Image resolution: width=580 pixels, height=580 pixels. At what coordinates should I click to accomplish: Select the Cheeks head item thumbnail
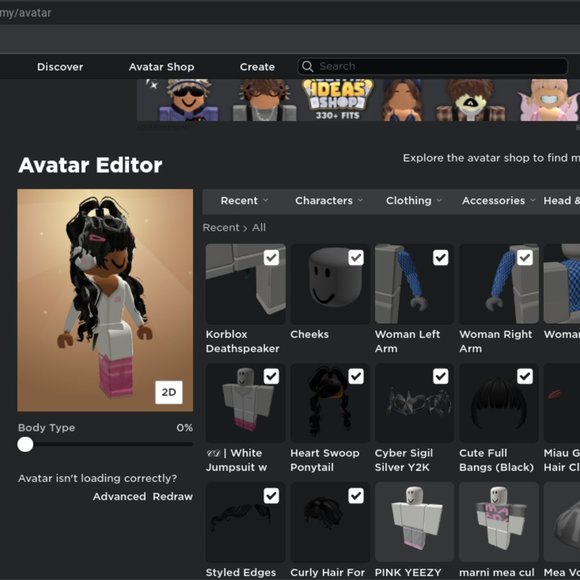(330, 284)
